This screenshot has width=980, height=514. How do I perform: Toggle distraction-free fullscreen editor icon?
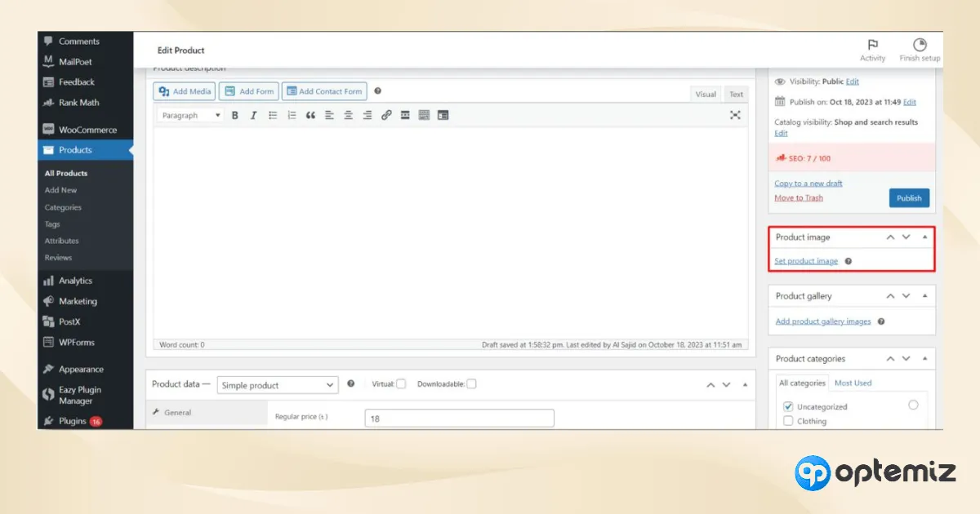click(x=735, y=115)
